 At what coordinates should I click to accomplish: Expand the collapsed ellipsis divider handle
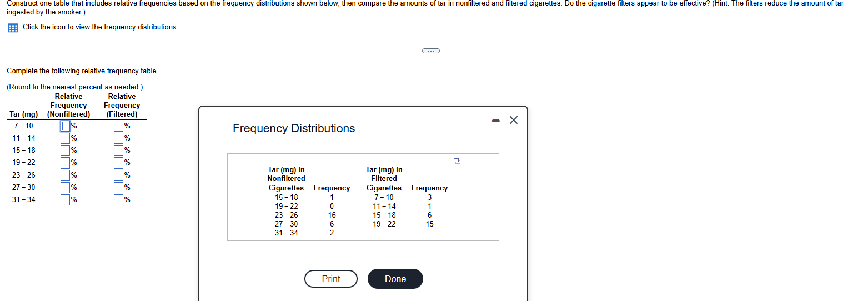click(430, 51)
